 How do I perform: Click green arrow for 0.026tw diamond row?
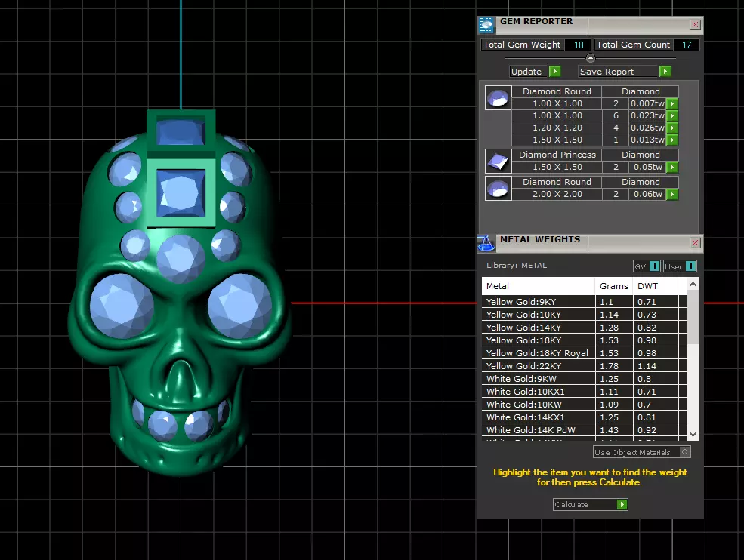coord(672,128)
